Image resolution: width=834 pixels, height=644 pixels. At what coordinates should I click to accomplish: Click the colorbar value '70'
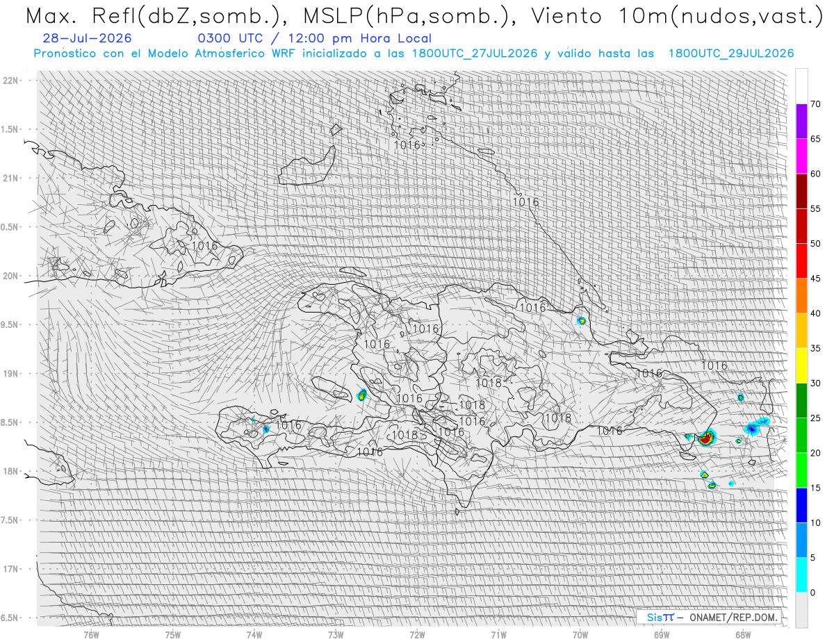pyautogui.click(x=816, y=104)
